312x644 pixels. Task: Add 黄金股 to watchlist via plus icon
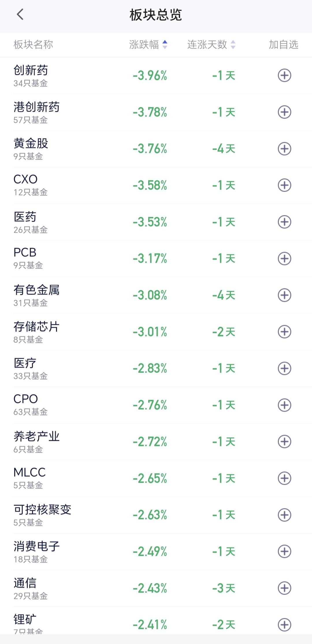pyautogui.click(x=284, y=149)
